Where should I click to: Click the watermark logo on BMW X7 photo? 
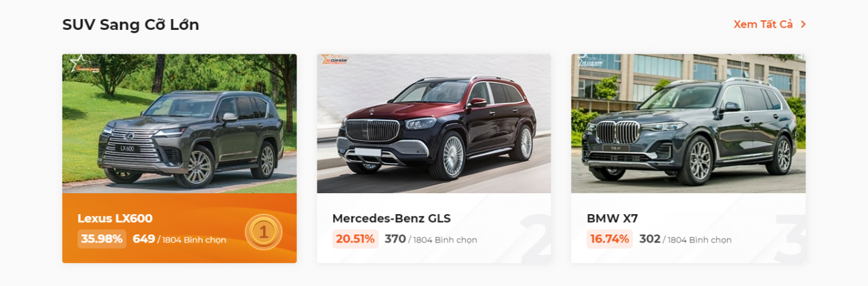[589, 60]
